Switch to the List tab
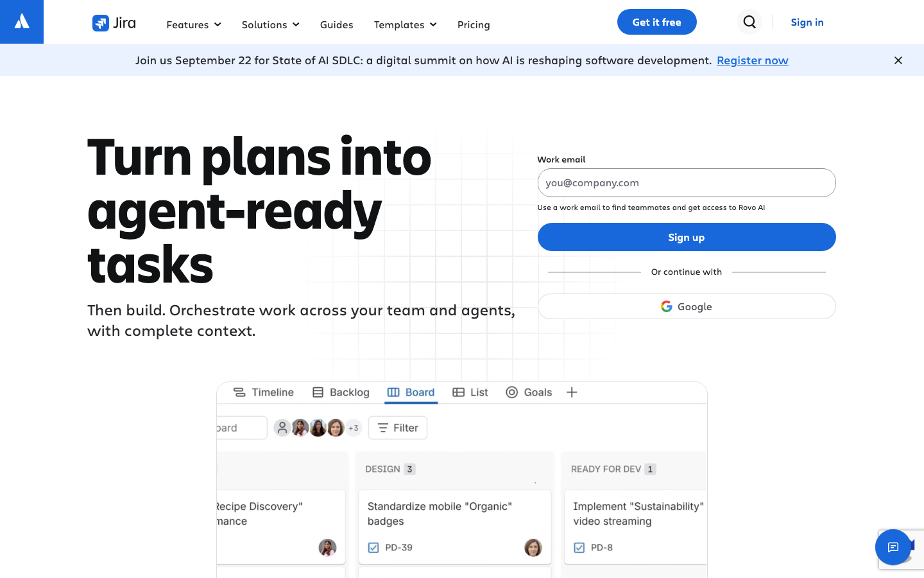This screenshot has width=924, height=578. pyautogui.click(x=470, y=392)
